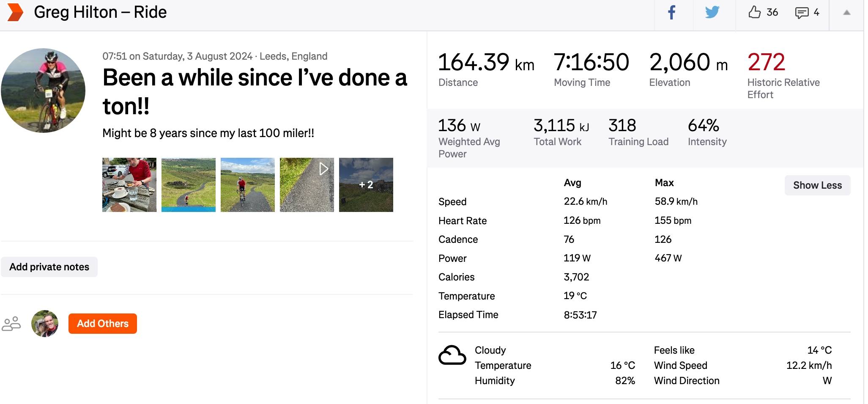The width and height of the screenshot is (868, 404).
Task: Click the small companion athlete avatar
Action: pos(45,324)
